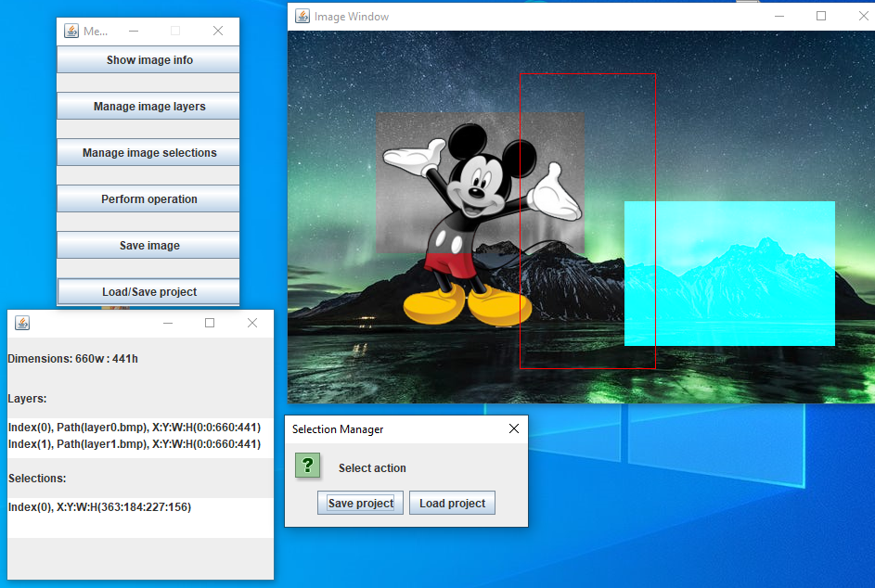The width and height of the screenshot is (875, 588).
Task: Select the selection row Index(0) 363:184:227:156
Action: point(141,507)
